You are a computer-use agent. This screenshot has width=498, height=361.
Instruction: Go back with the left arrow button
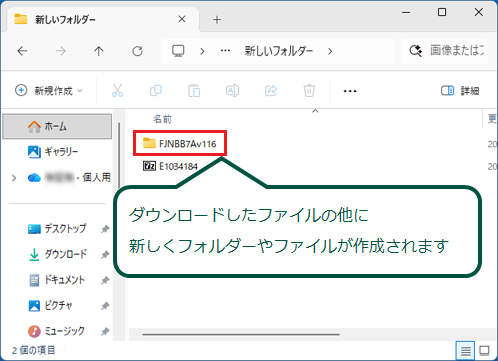[x=22, y=51]
